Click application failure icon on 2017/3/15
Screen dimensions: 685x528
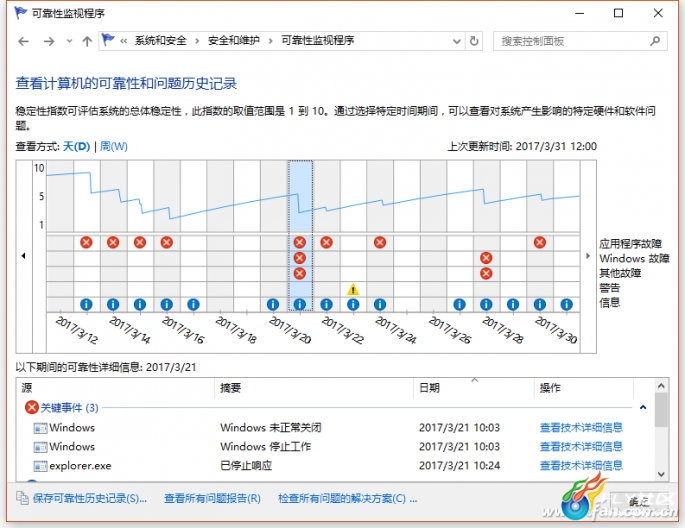tap(140, 242)
